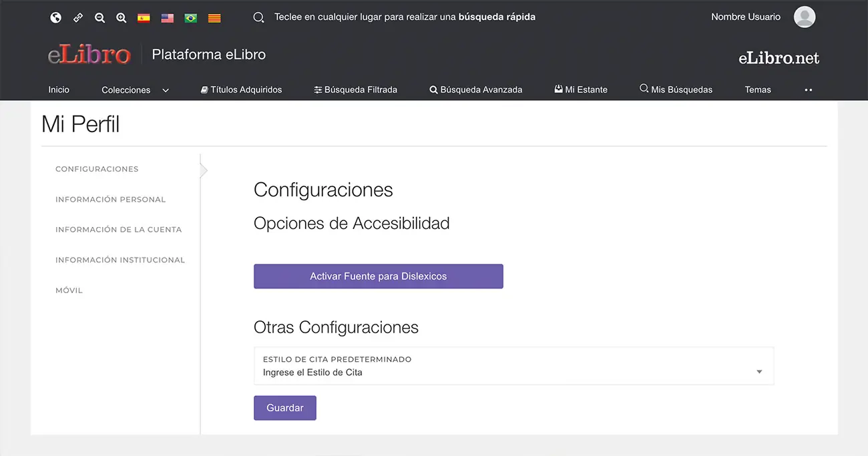Select the Catalan flag icon
Screen dimensions: 868x456
[214, 18]
